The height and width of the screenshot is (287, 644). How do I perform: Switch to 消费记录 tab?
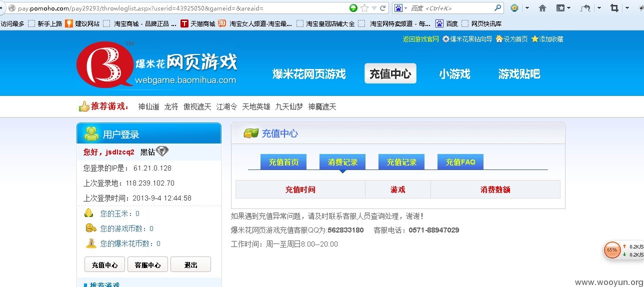(342, 162)
